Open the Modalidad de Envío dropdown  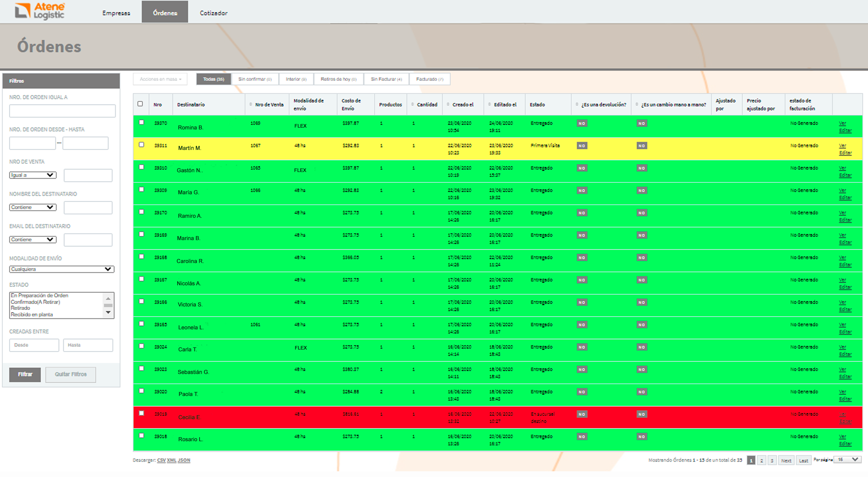(62, 269)
